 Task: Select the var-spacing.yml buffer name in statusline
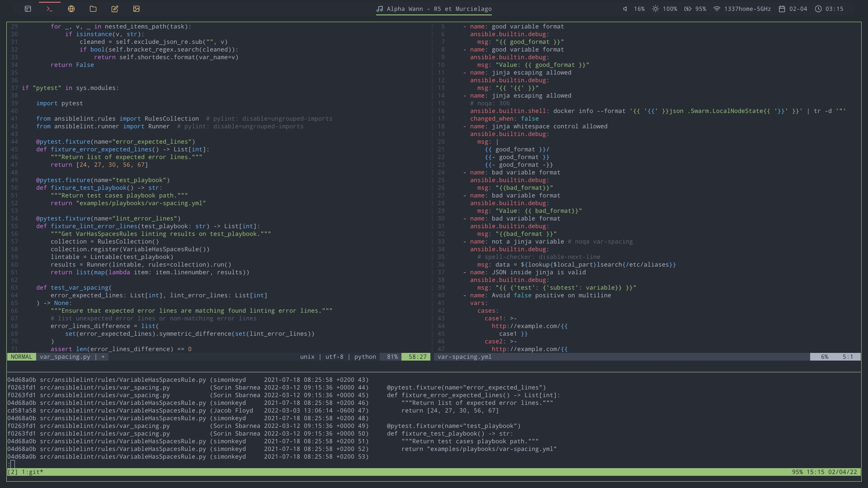tap(464, 357)
